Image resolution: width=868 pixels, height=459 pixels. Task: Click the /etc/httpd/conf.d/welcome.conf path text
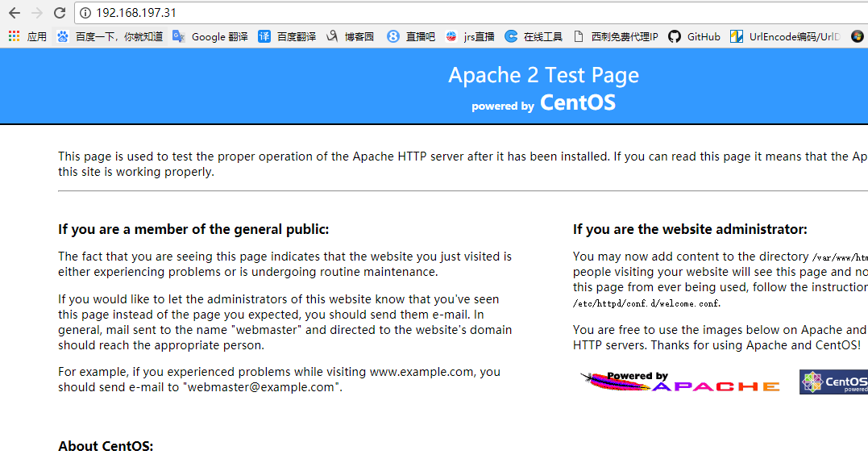click(646, 304)
